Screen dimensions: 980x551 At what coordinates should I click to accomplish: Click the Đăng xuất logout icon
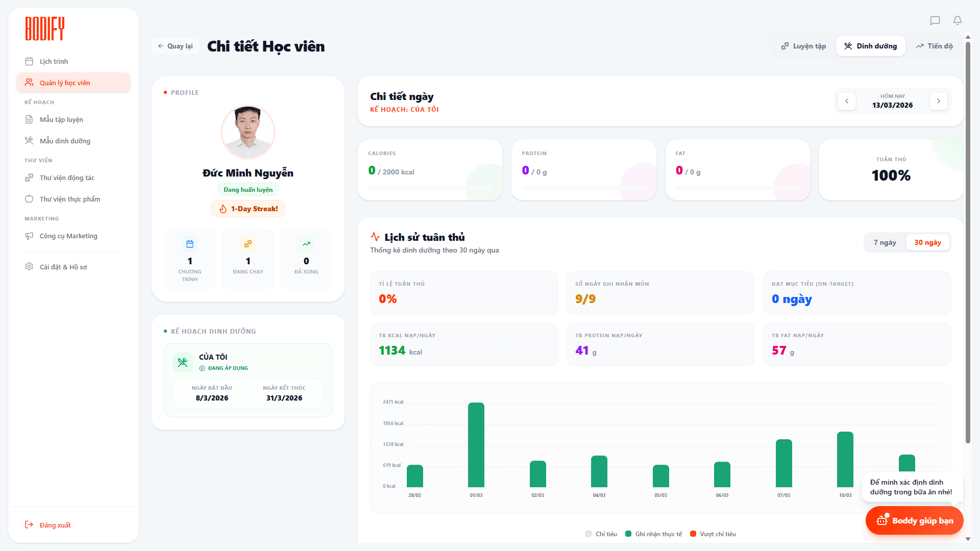29,525
